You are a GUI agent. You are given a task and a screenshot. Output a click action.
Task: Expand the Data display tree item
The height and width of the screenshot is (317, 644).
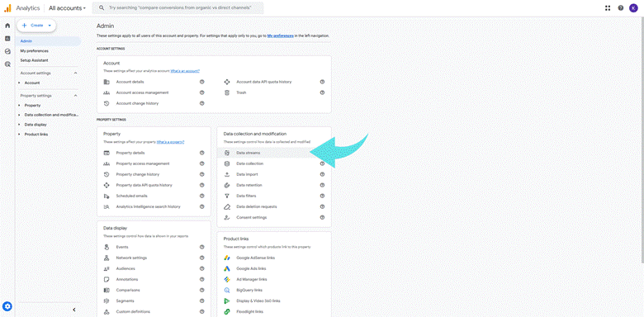click(x=19, y=125)
